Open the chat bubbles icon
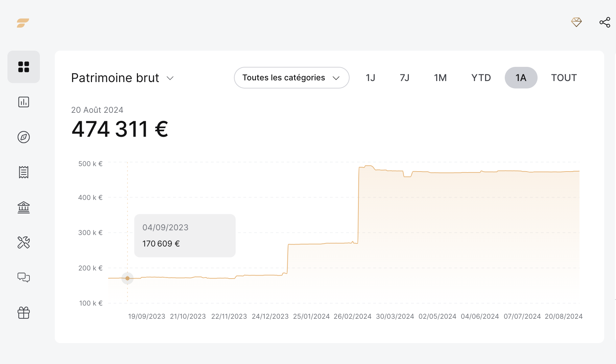Image resolution: width=616 pixels, height=364 pixels. pos(24,278)
